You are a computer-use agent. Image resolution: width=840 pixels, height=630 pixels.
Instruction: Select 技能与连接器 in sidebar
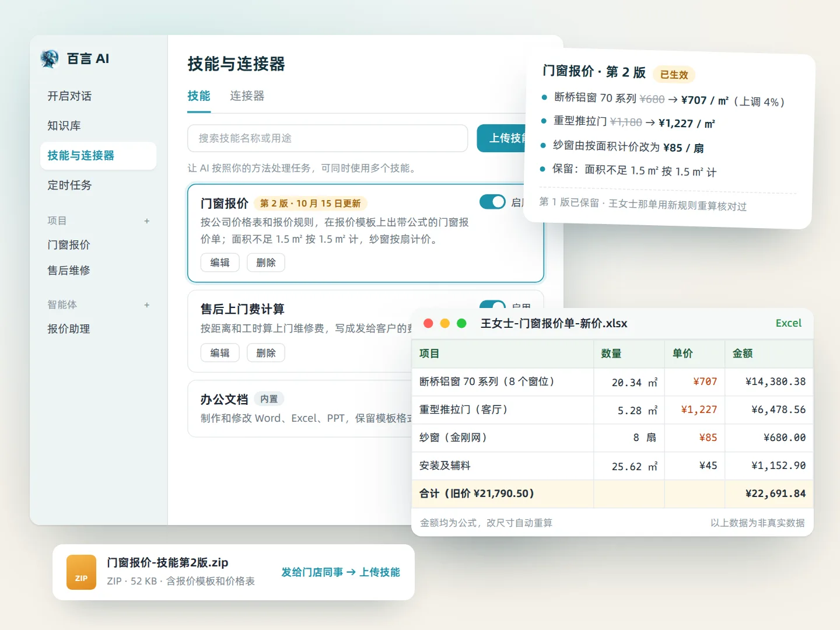tap(98, 156)
